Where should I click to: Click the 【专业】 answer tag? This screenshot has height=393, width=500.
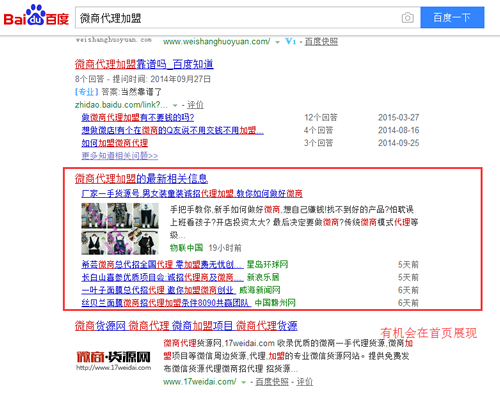pyautogui.click(x=87, y=92)
